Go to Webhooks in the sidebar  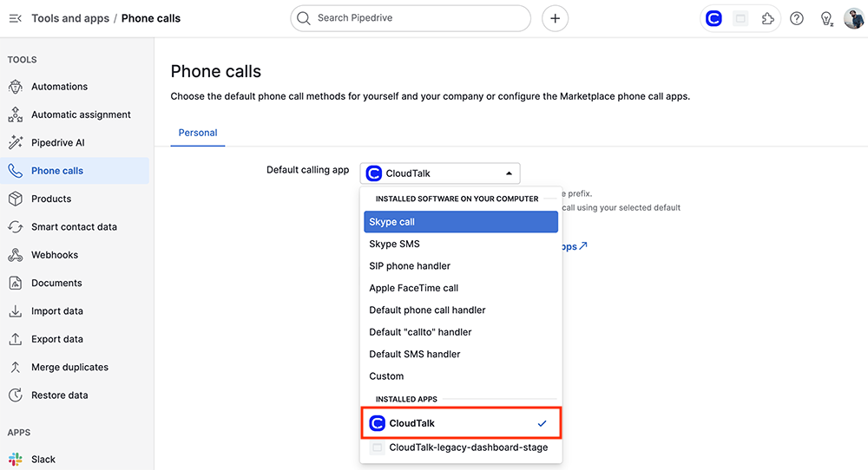55,255
